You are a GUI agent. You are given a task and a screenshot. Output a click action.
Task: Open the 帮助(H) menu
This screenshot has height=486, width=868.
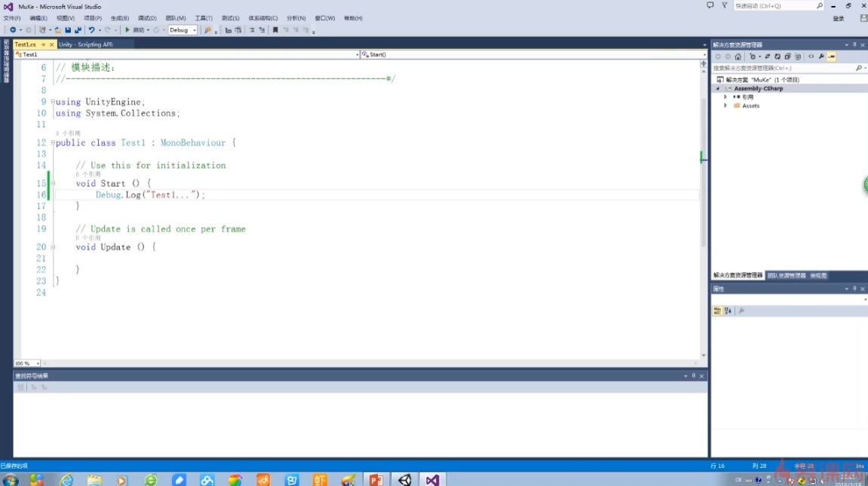(353, 18)
